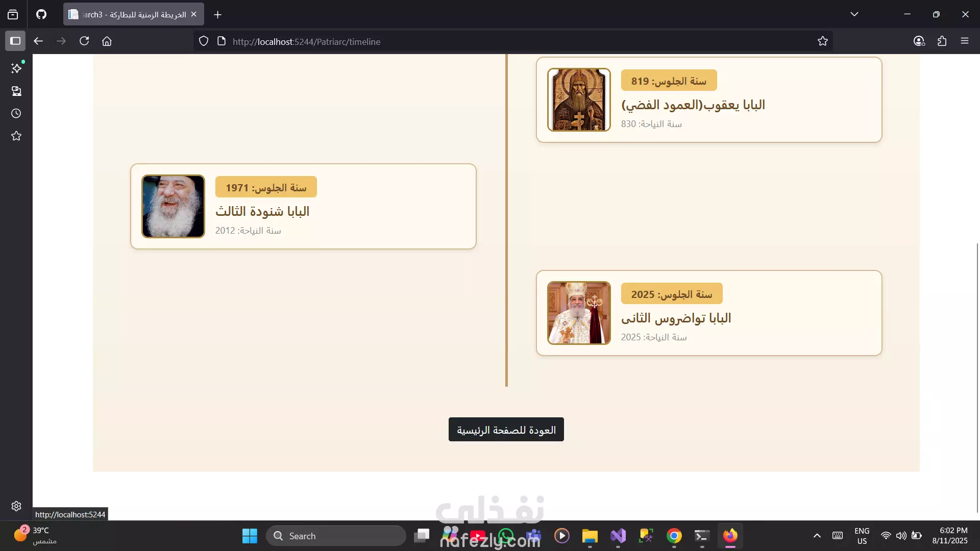Click the page vertical scrollbar
The height and width of the screenshot is (551, 980).
(x=977, y=378)
